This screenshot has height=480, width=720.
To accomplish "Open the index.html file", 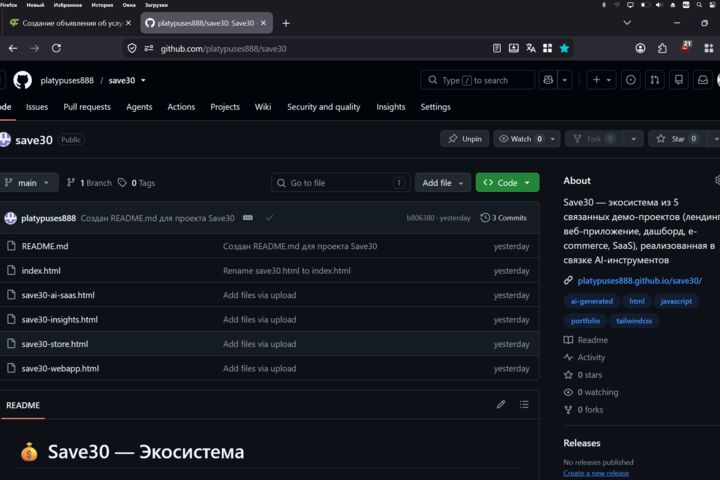I will coord(41,271).
